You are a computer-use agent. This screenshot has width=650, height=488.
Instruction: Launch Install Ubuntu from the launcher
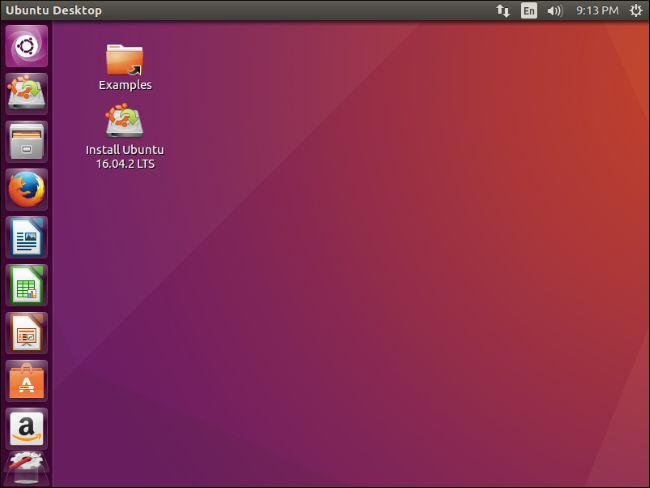[27, 94]
